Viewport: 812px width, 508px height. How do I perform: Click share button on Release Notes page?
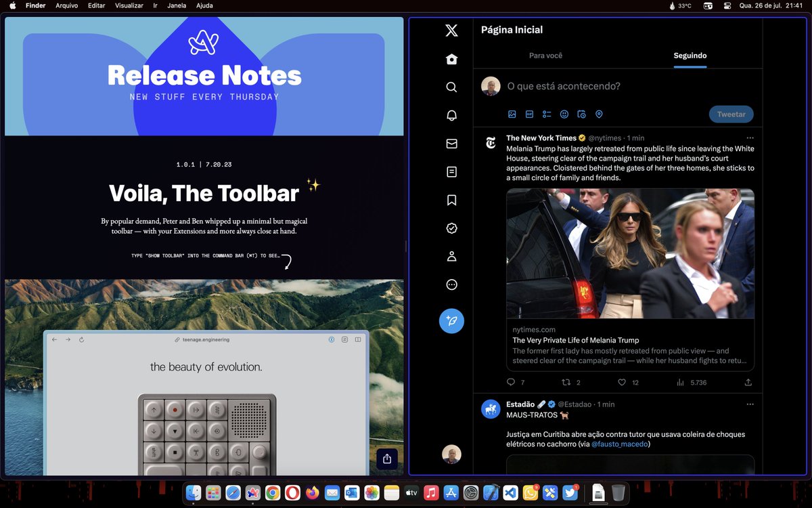387,459
